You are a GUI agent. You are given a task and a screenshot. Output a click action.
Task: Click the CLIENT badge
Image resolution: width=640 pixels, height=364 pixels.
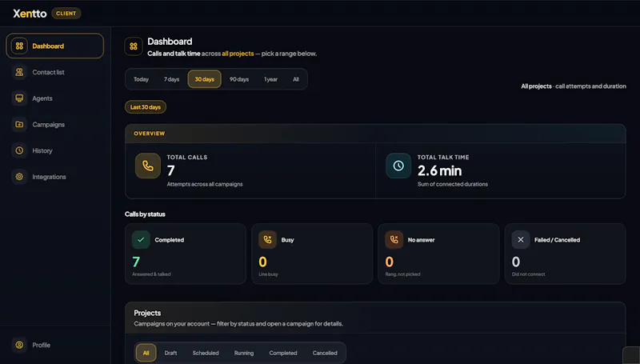66,14
